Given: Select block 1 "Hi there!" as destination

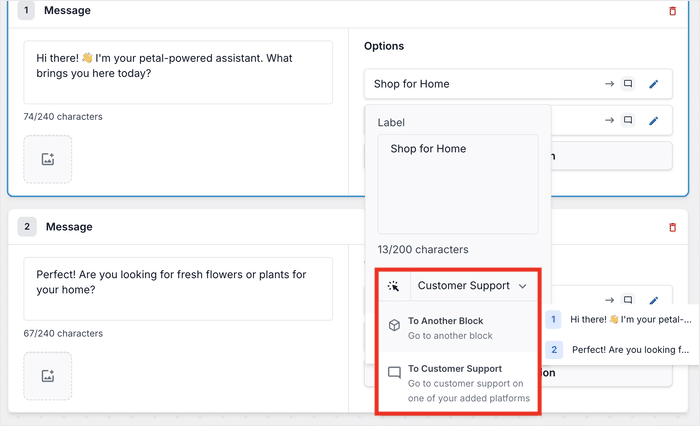Looking at the screenshot, I should (620, 320).
